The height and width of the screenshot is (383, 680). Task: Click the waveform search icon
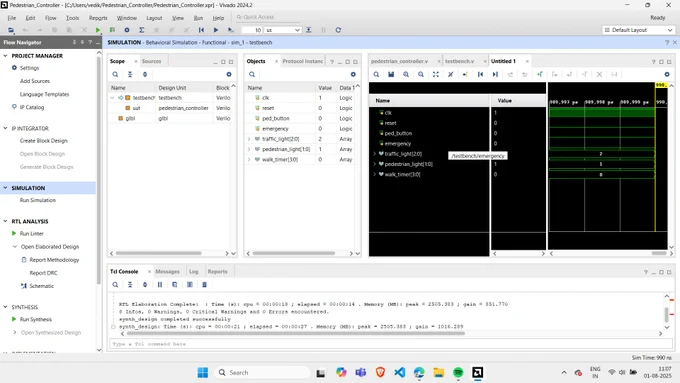pos(376,74)
